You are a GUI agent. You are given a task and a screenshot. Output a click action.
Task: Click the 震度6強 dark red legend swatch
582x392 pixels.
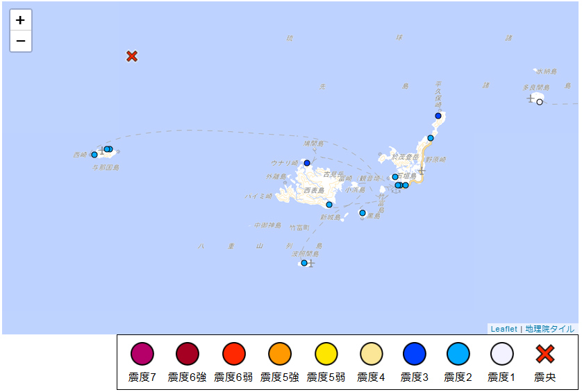click(188, 354)
